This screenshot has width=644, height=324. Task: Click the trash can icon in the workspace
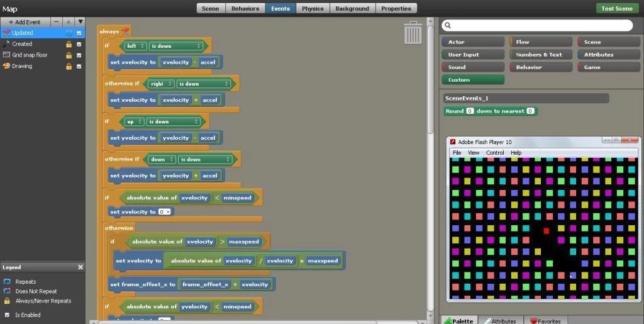click(413, 33)
